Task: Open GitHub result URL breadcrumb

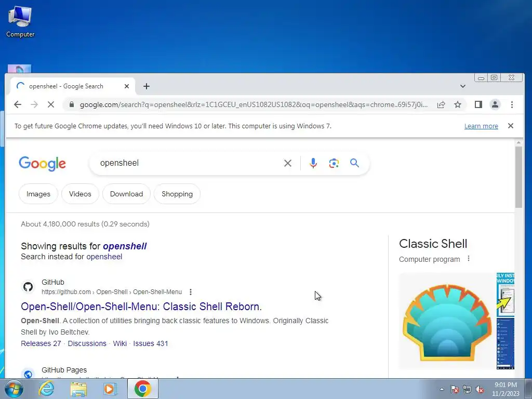Action: pyautogui.click(x=112, y=292)
